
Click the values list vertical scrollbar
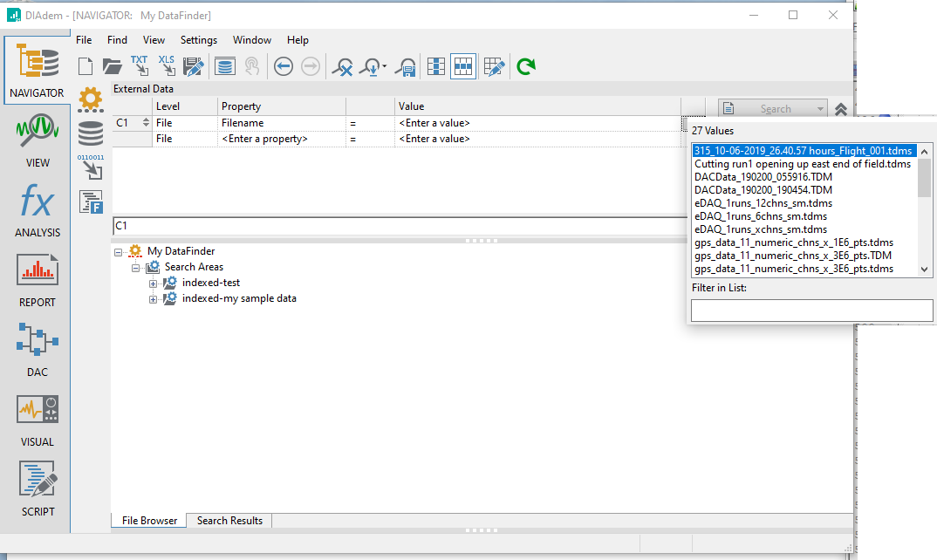tap(925, 209)
